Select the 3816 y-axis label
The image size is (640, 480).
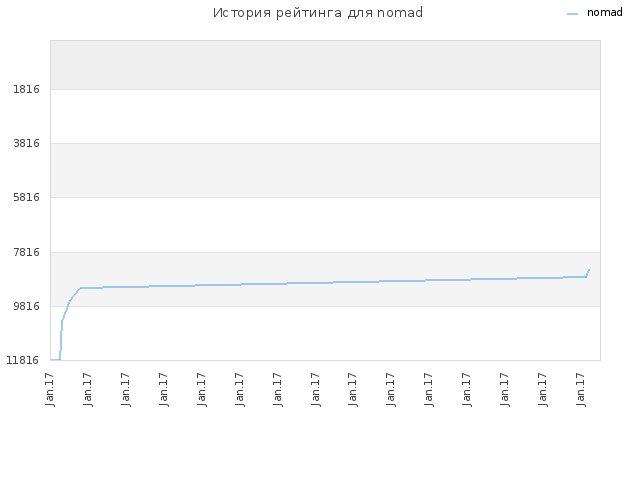coord(26,143)
